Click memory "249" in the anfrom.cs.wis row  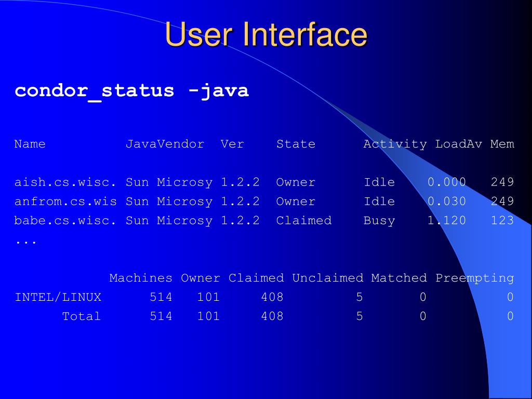502,201
